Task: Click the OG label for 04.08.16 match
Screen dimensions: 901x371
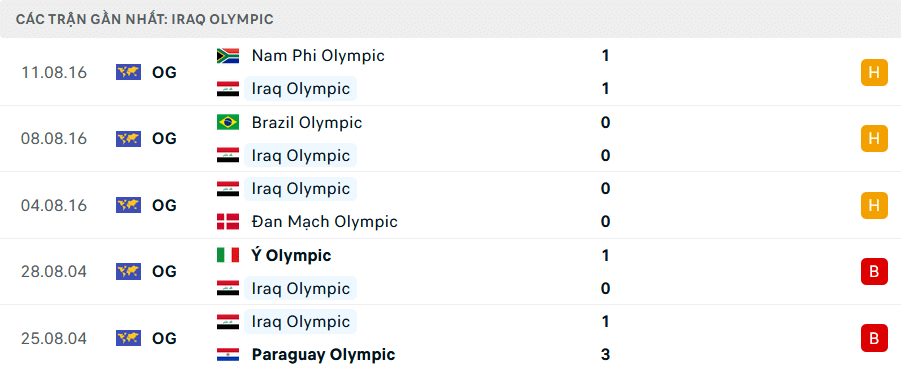Action: pos(164,205)
